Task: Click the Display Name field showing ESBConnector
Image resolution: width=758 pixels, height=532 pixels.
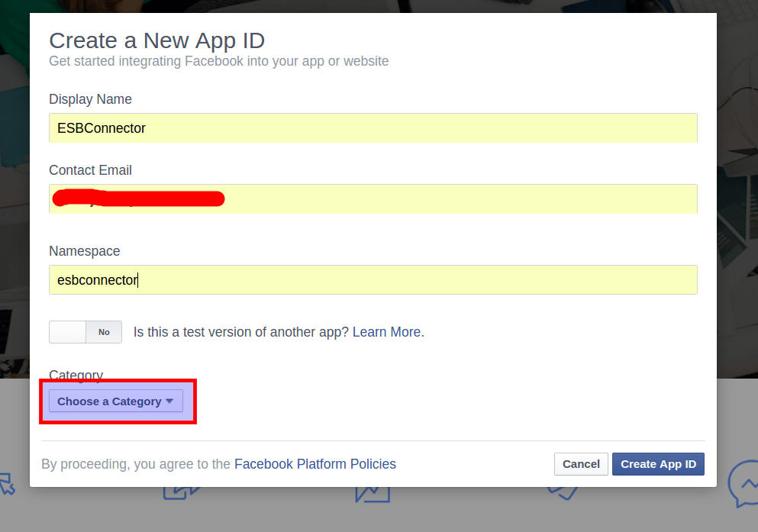Action: pos(373,128)
